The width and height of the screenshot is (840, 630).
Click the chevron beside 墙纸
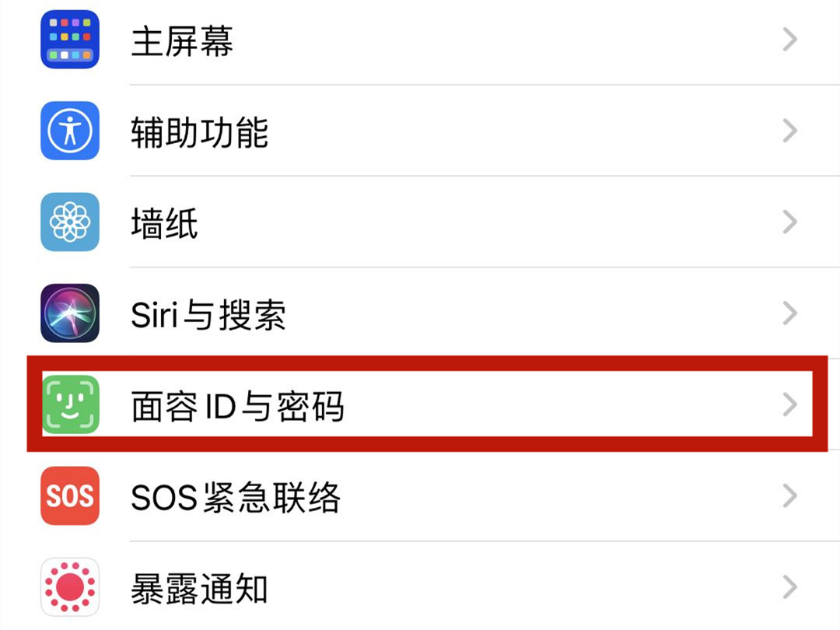[790, 222]
